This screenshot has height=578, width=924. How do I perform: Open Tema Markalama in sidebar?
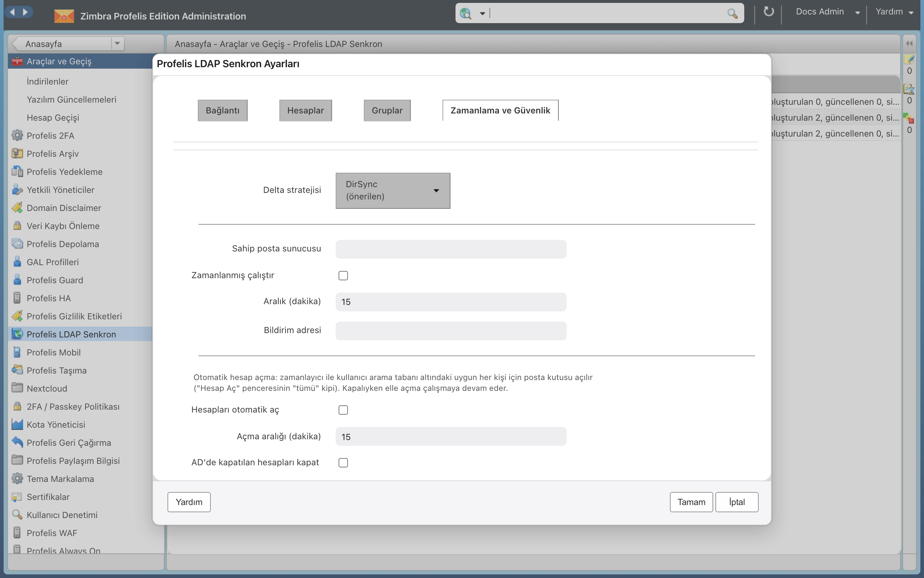(60, 479)
